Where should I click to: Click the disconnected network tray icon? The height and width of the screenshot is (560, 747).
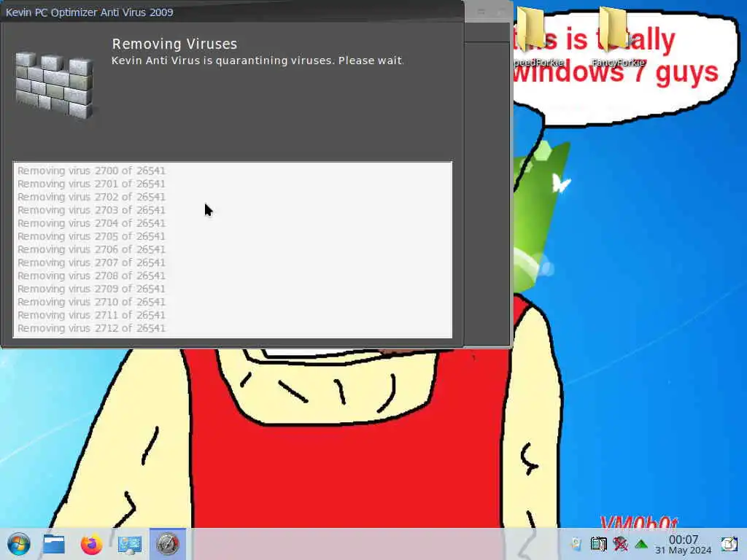pyautogui.click(x=620, y=544)
